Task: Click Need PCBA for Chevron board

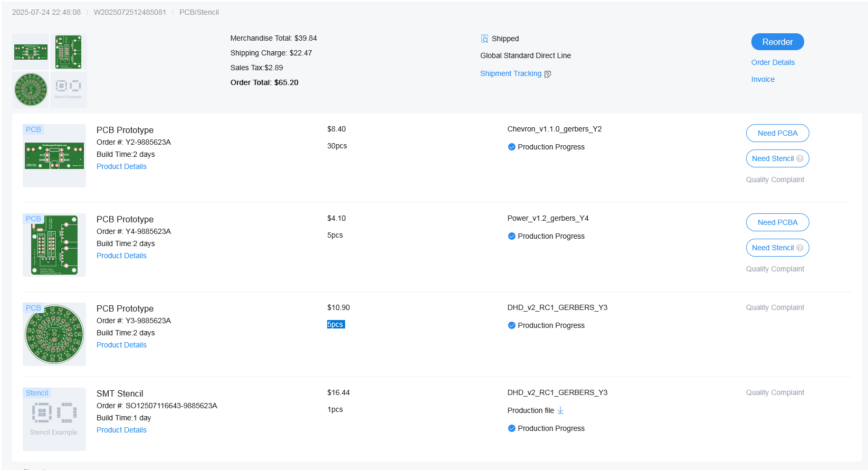Action: [x=777, y=133]
